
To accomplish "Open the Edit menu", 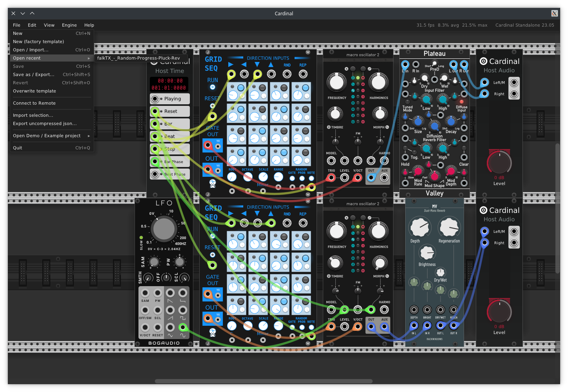I will (32, 25).
